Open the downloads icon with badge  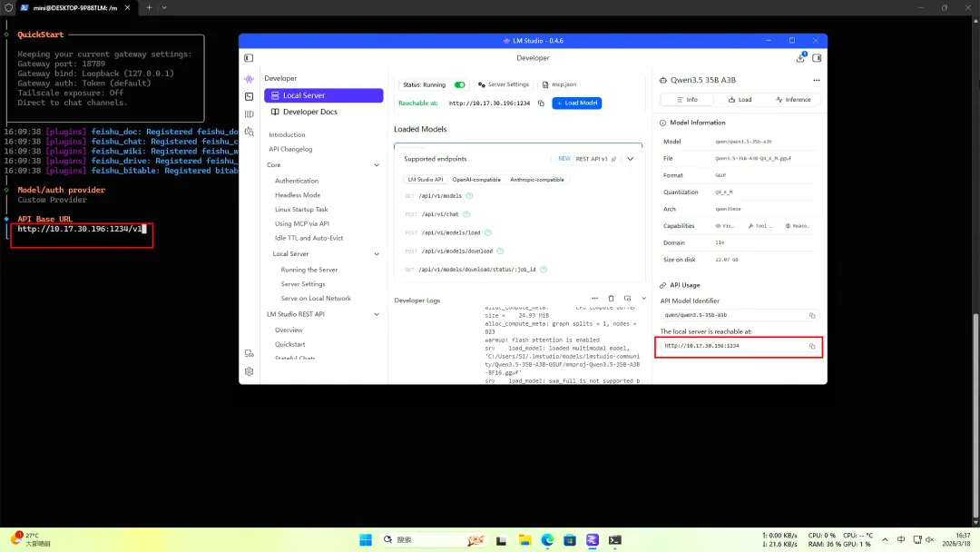(x=800, y=57)
